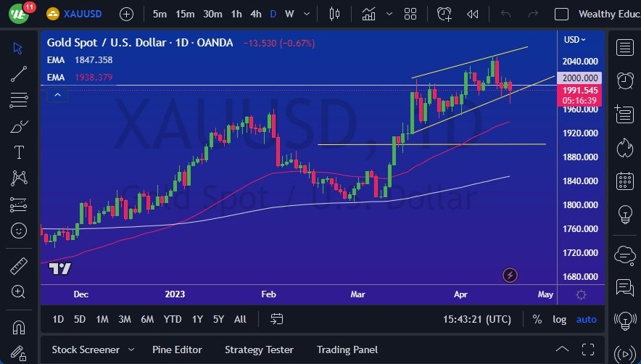Expand the timeframe interval dropdown

click(x=307, y=14)
